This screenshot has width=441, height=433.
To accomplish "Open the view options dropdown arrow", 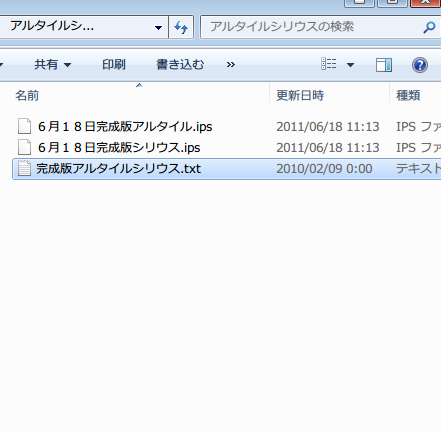I will pos(350,65).
